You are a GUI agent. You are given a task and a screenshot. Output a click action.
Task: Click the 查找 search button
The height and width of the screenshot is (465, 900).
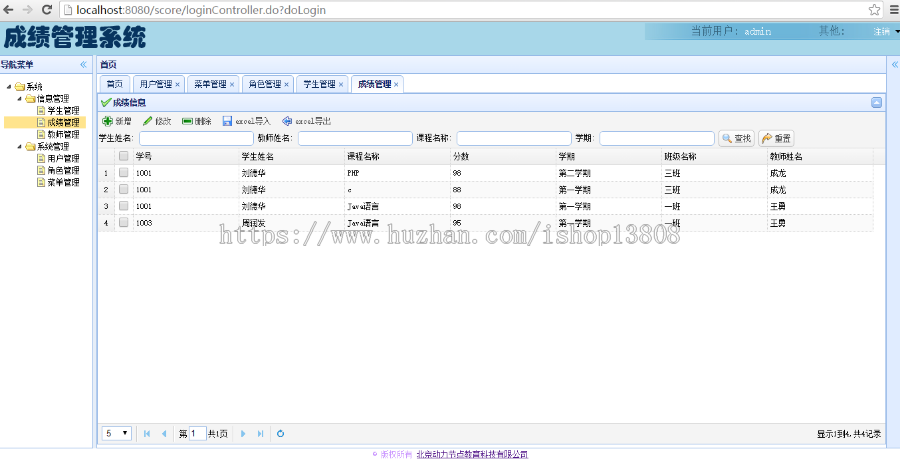(x=736, y=138)
